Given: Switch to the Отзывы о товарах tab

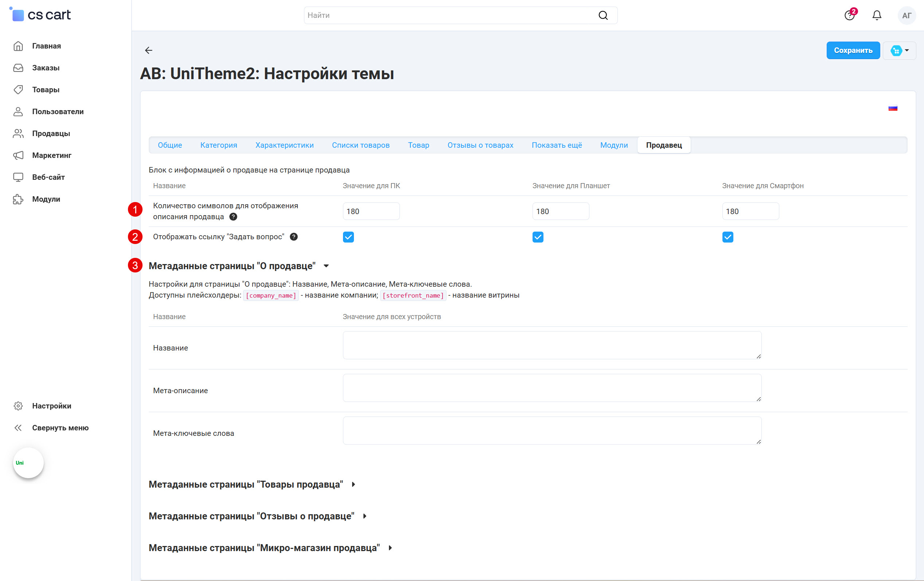Looking at the screenshot, I should point(480,145).
